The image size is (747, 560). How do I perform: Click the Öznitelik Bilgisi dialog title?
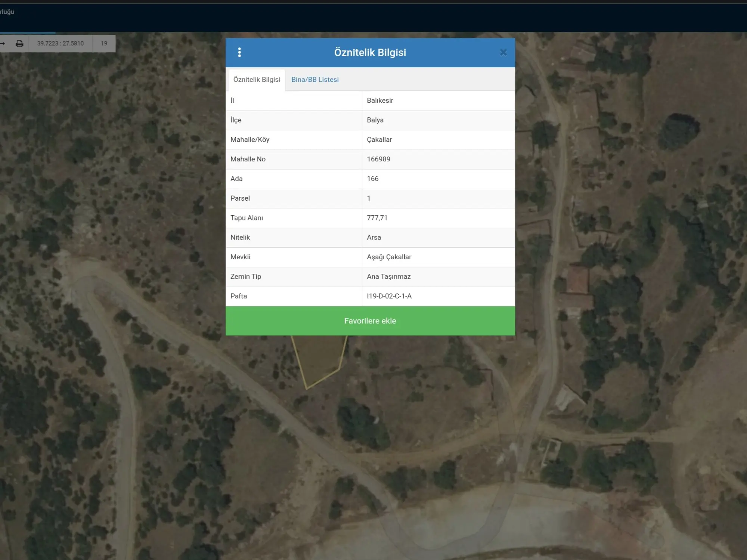tap(370, 53)
